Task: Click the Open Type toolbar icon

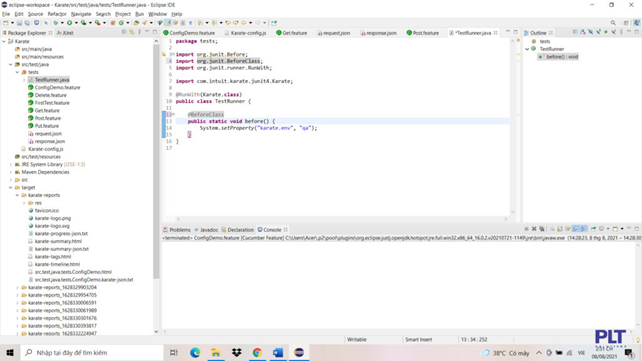Action: (x=136, y=23)
